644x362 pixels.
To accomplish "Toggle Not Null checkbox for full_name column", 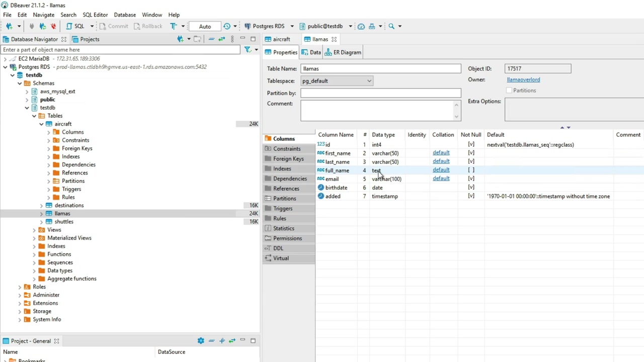I will tap(471, 170).
